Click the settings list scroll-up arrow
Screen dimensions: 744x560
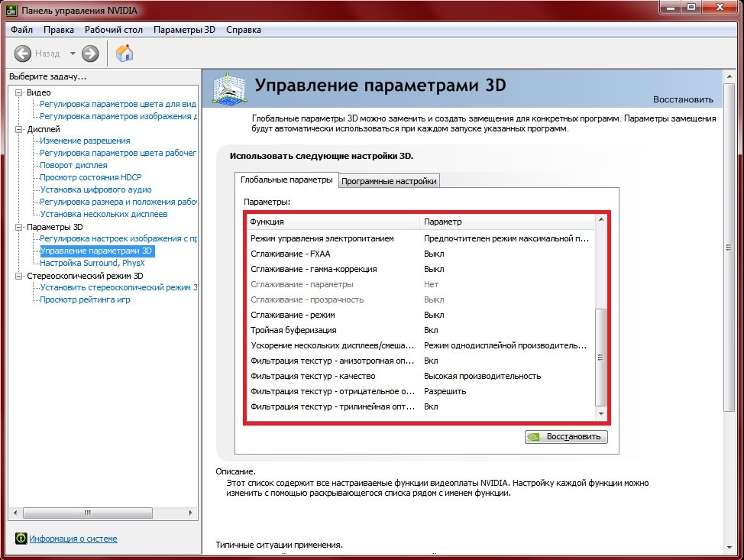pyautogui.click(x=600, y=220)
